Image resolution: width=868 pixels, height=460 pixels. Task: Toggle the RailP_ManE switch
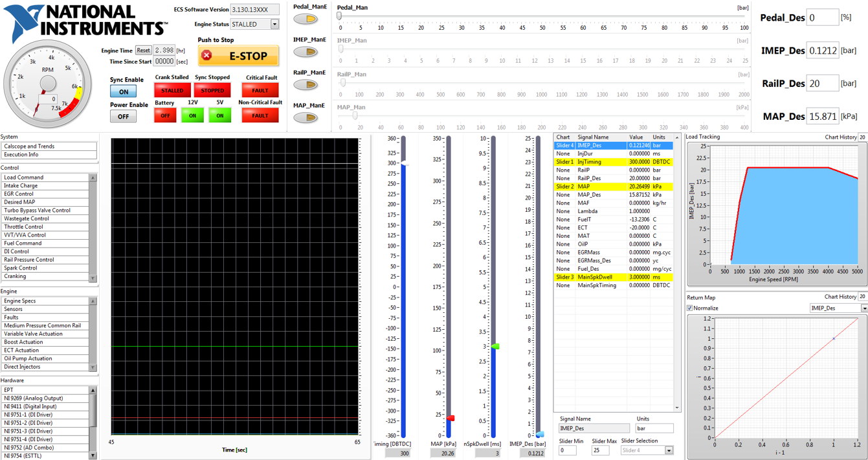pyautogui.click(x=306, y=85)
